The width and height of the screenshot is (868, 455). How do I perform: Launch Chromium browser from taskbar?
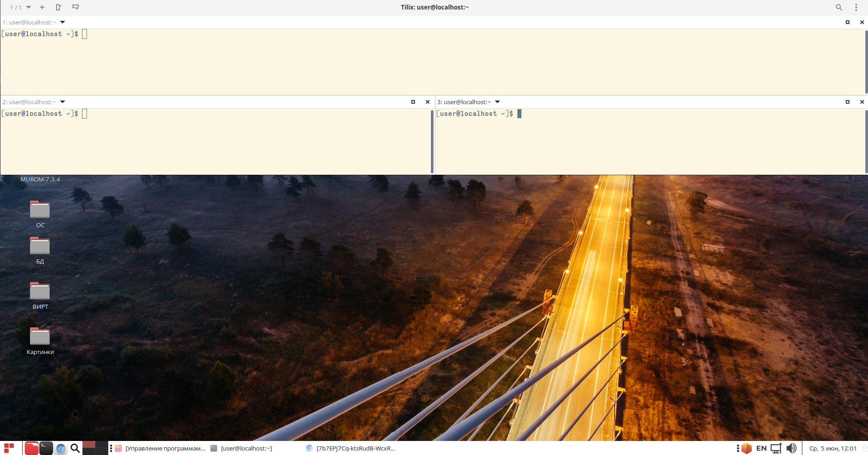pyautogui.click(x=61, y=448)
